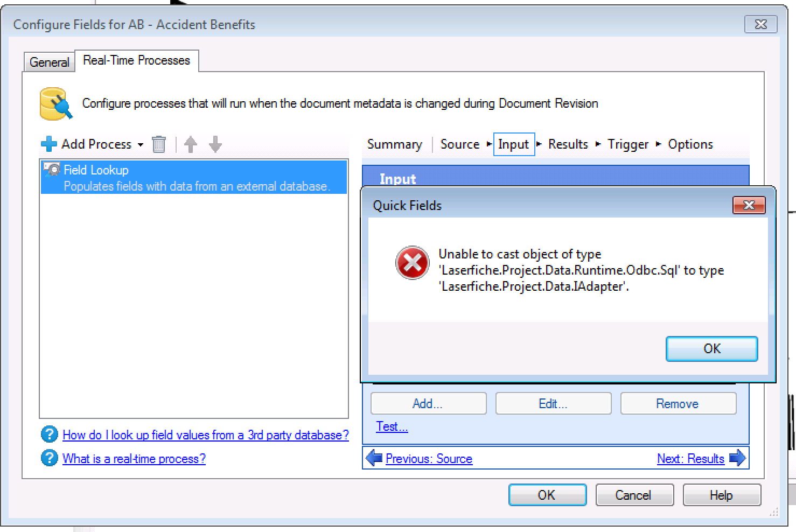Click the Quick Fields dialog title
Image resolution: width=796 pixels, height=532 pixels.
[x=407, y=205]
